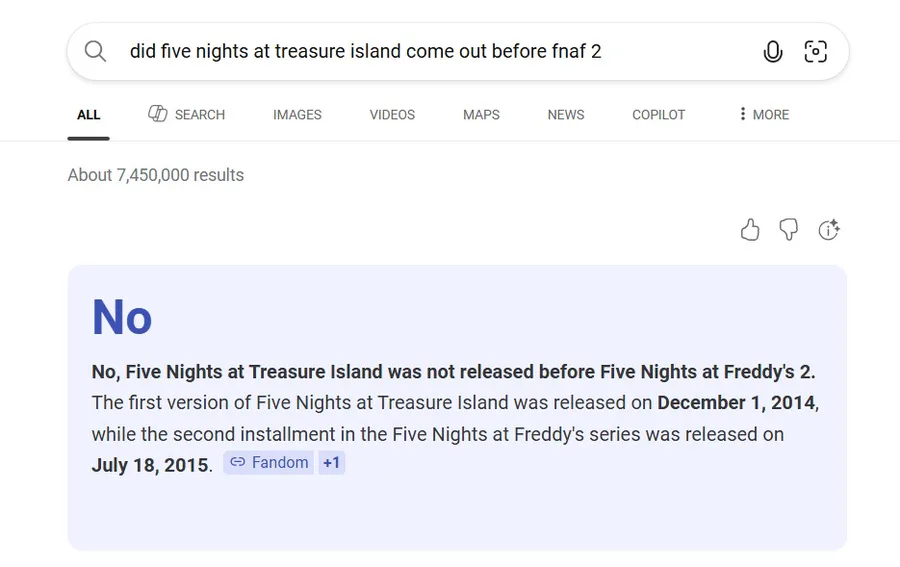Go to the VIDEOS tab
Image resolution: width=900 pixels, height=567 pixels.
(392, 115)
